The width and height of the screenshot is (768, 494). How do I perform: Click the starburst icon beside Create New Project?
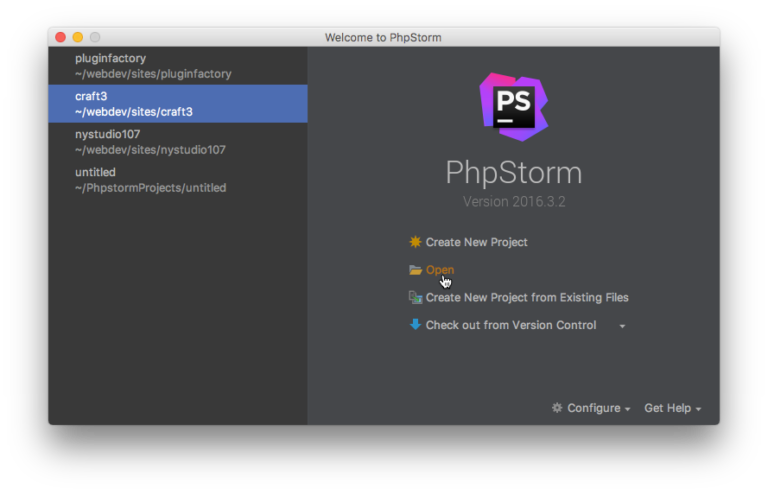tap(415, 242)
